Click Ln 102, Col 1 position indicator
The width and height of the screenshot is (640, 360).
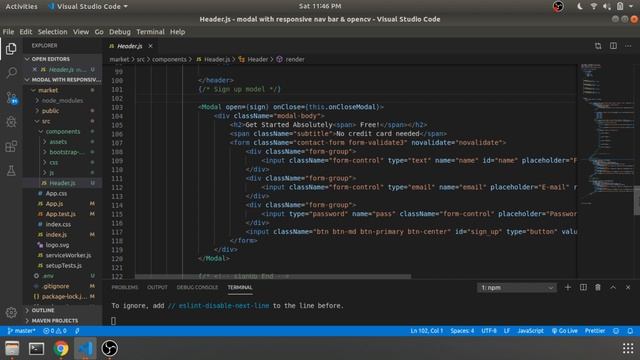click(x=427, y=331)
